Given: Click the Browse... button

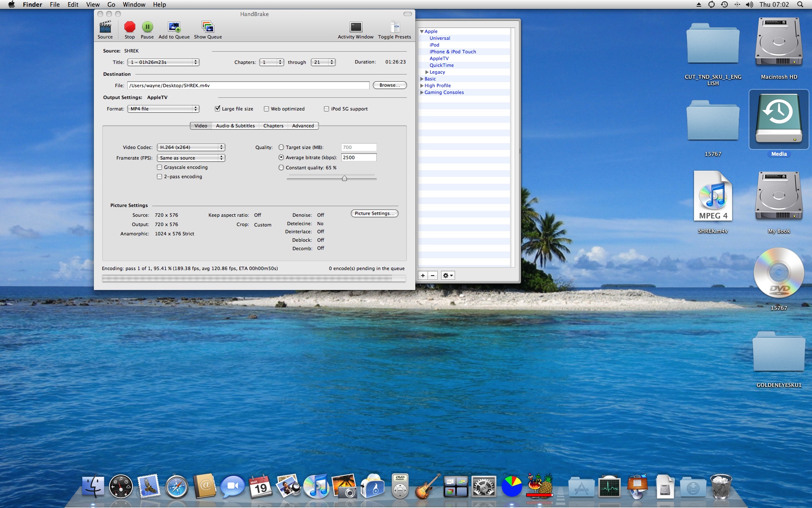Looking at the screenshot, I should click(x=390, y=85).
